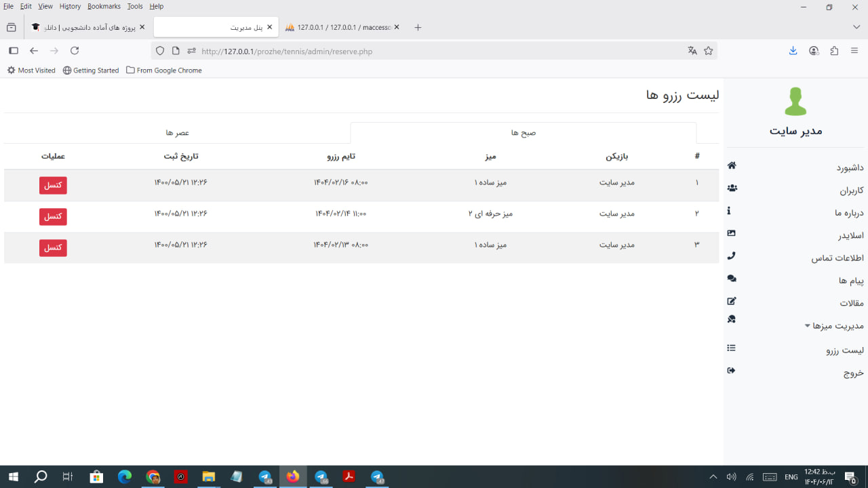868x488 pixels.
Task: Click the list icon beside لیست رزرو
Action: tap(731, 348)
